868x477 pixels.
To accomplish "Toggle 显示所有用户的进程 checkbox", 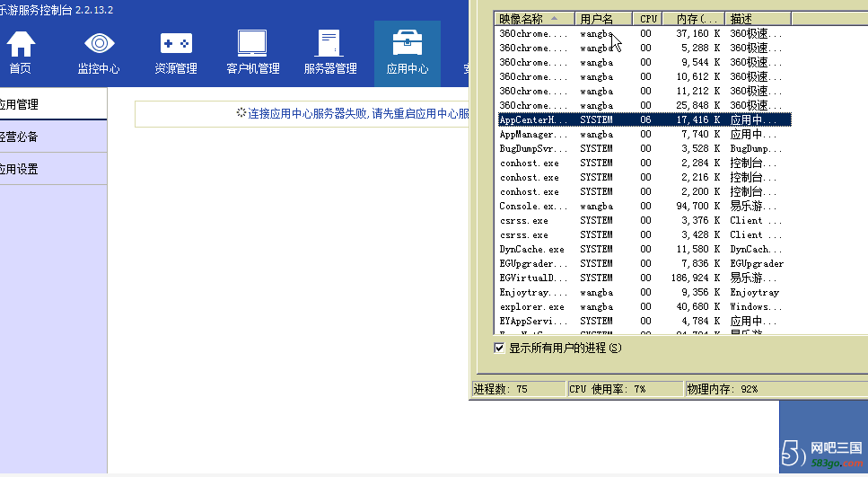I will coord(499,348).
